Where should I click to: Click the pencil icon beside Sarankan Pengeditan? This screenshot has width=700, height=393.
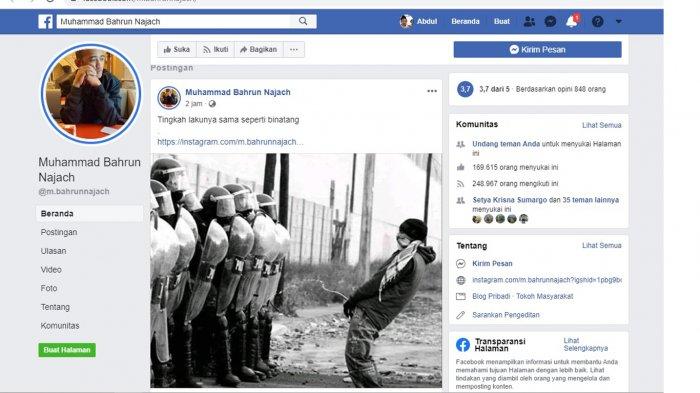pyautogui.click(x=461, y=315)
